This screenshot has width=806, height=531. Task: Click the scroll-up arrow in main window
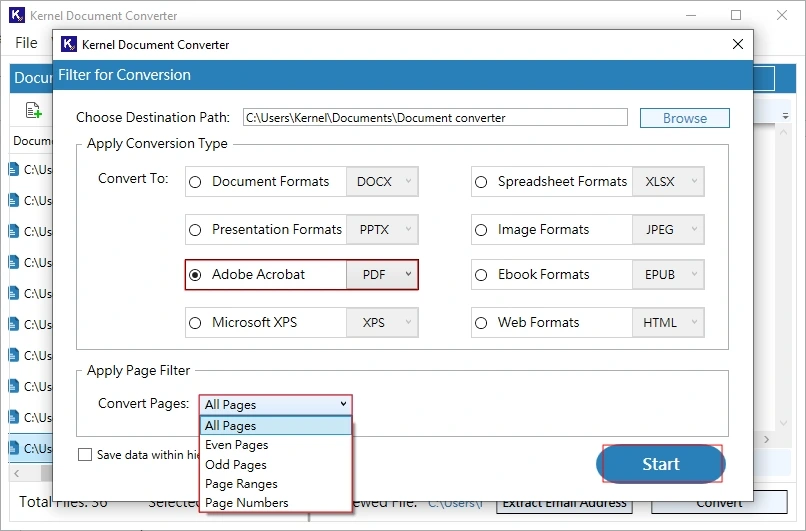tap(783, 133)
